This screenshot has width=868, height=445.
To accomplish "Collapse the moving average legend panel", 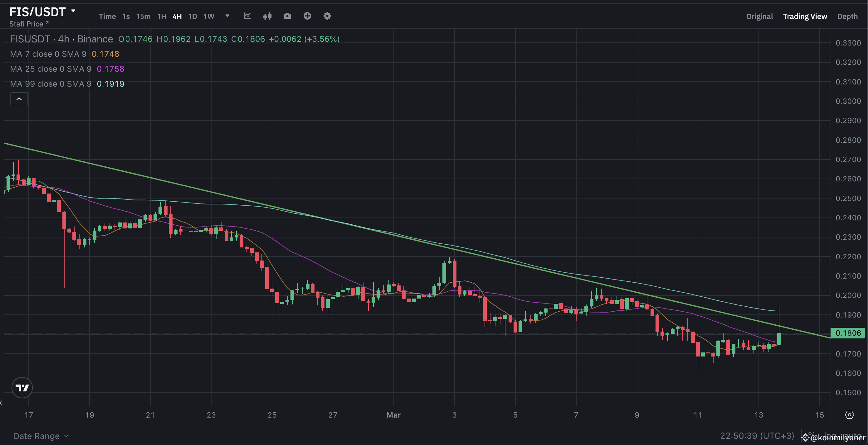I will (19, 98).
